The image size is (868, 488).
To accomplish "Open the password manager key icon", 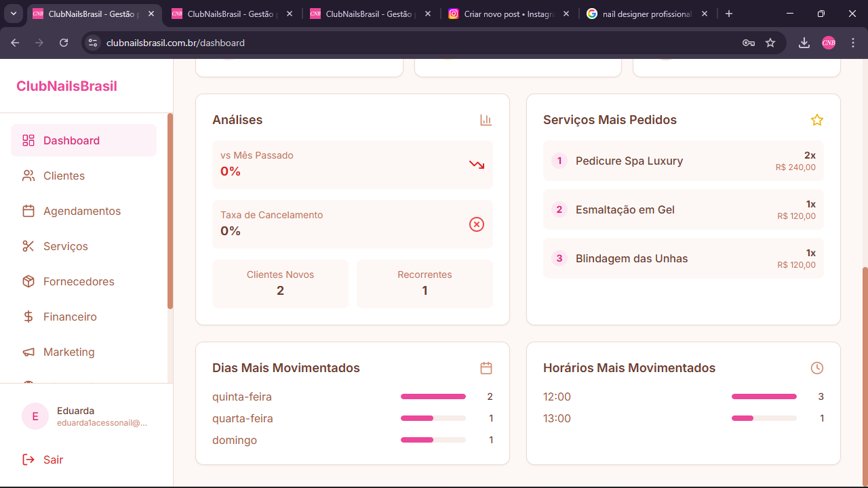I will click(x=749, y=43).
